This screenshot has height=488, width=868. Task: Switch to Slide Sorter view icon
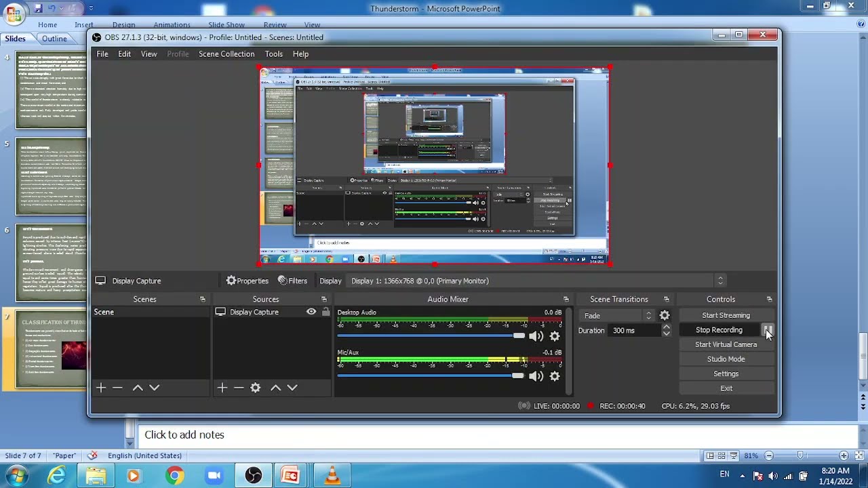(722, 455)
